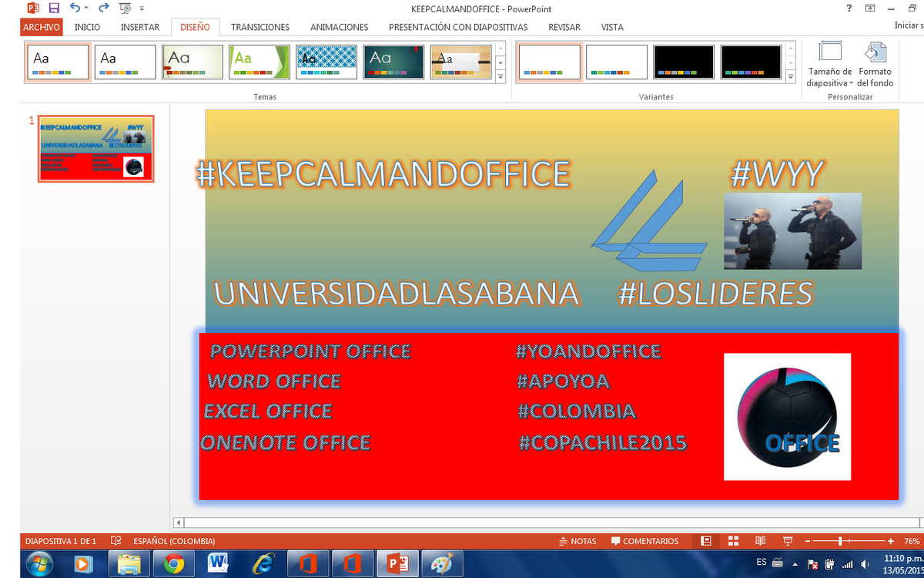
Task: Click the #WYY text on slide
Action: click(776, 174)
